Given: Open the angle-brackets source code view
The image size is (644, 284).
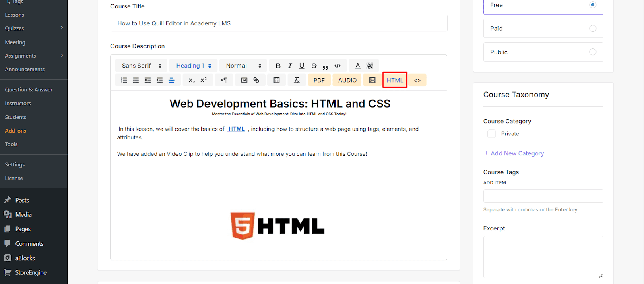Looking at the screenshot, I should (417, 80).
